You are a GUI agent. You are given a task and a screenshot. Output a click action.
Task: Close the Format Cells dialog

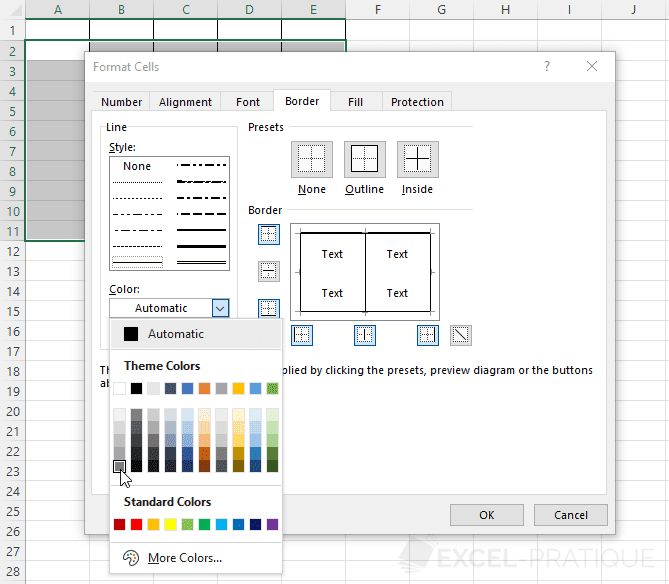(592, 66)
